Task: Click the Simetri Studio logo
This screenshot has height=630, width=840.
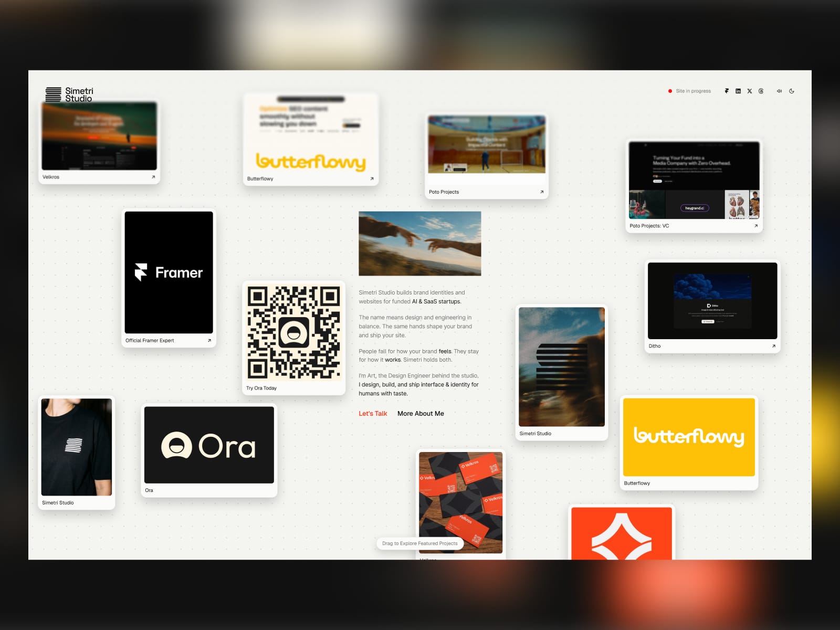Action: coord(69,94)
